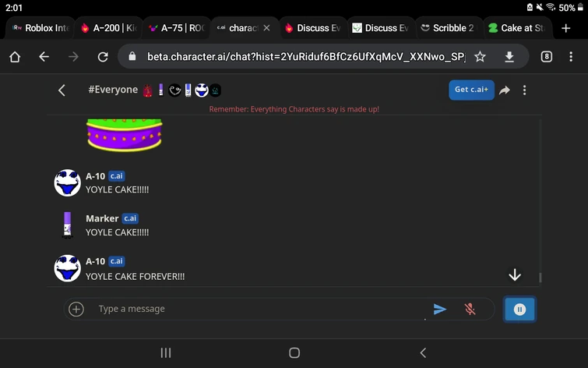Viewport: 588px width, 368px height.
Task: Reload the page with the refresh icon
Action: (103, 57)
